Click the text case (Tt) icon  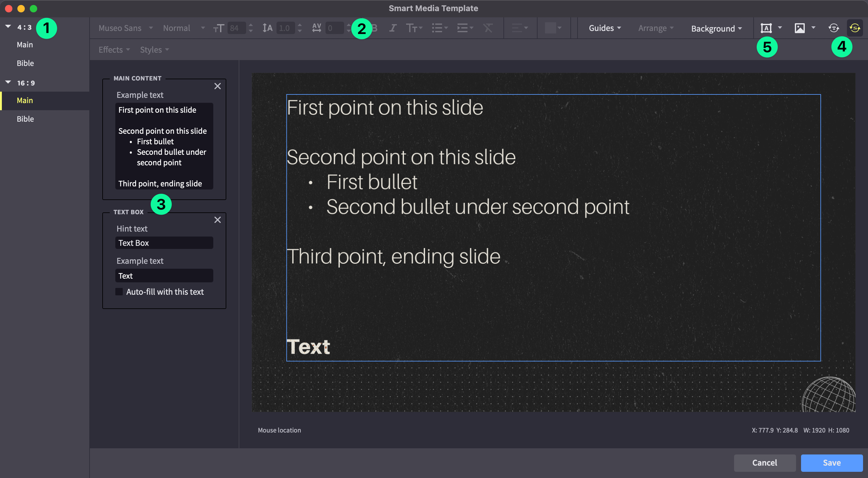tap(414, 28)
